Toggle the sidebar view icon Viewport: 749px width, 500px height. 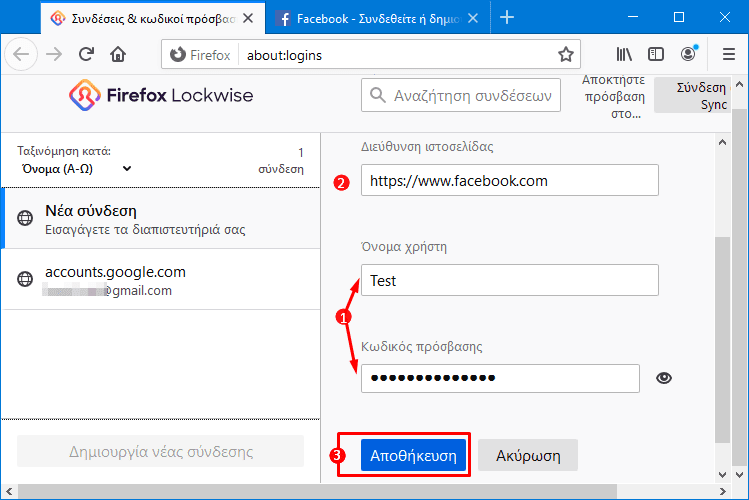pyautogui.click(x=656, y=54)
